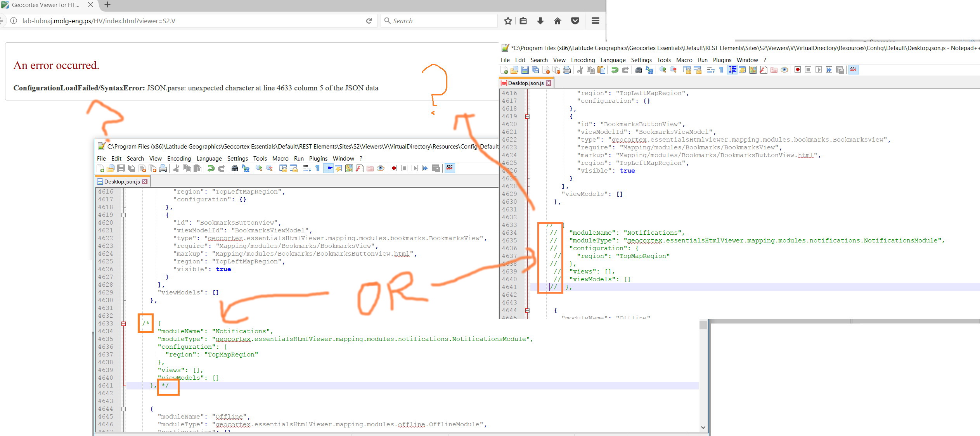Collapse fold marker at line 4644, right editor
Image resolution: width=980 pixels, height=436 pixels.
tap(528, 310)
